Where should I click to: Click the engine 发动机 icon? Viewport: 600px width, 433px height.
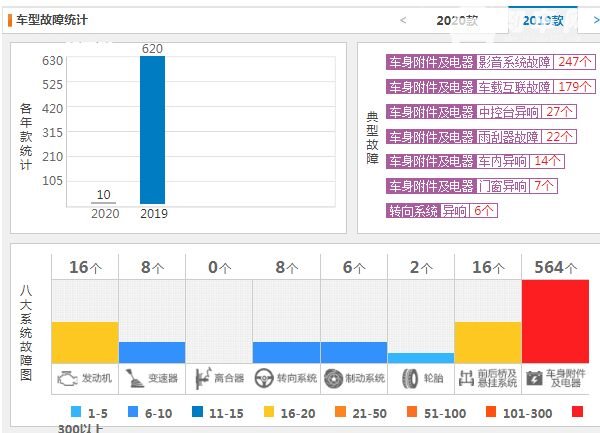click(x=67, y=379)
